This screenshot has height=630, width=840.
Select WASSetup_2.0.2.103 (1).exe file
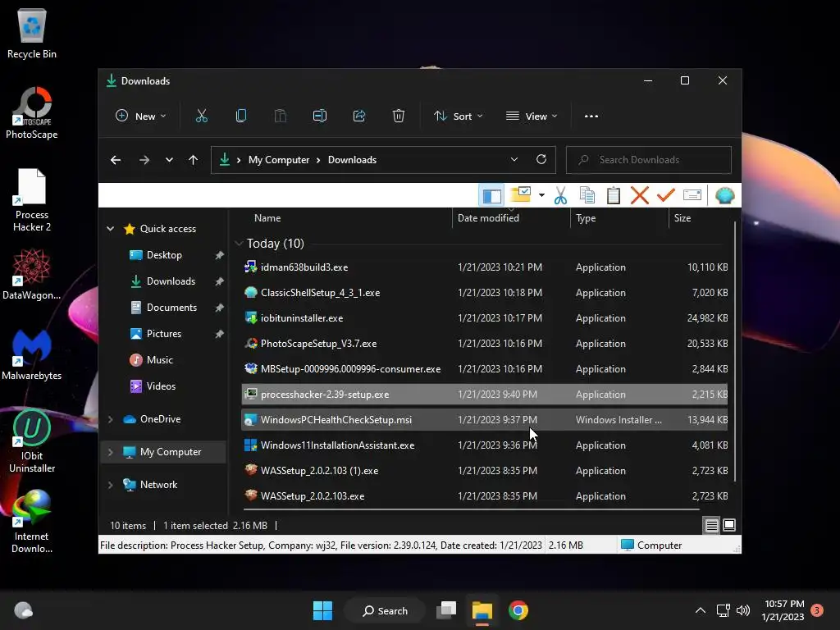[x=484, y=471]
